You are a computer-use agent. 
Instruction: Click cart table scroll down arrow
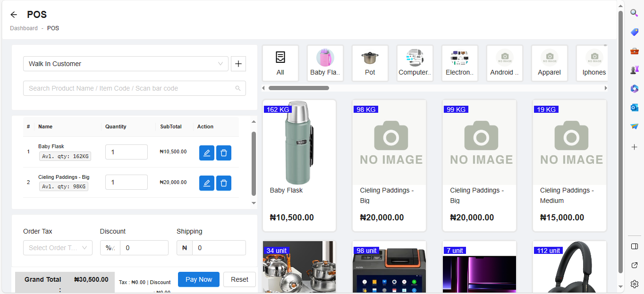pyautogui.click(x=254, y=203)
